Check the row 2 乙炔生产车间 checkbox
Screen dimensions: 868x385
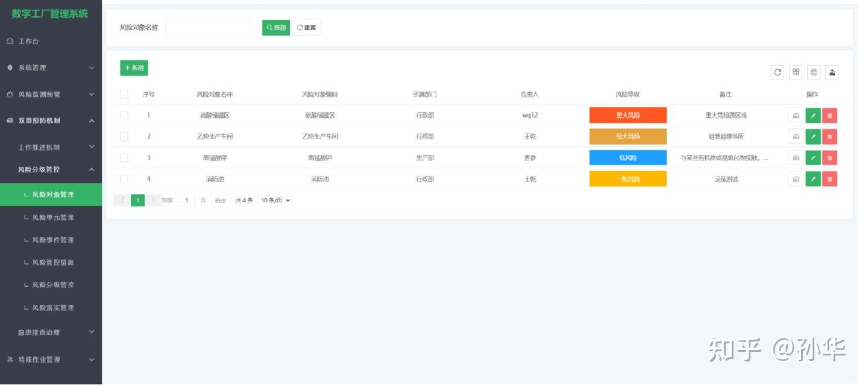[x=124, y=136]
